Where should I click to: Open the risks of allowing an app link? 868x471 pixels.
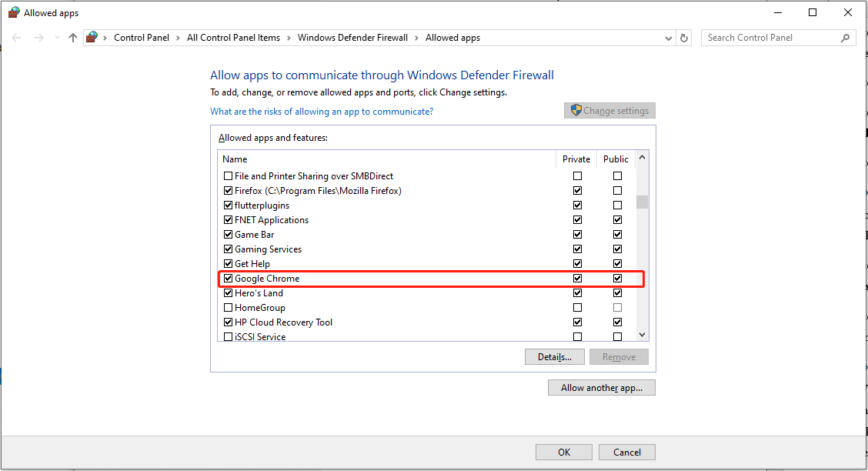(x=322, y=112)
